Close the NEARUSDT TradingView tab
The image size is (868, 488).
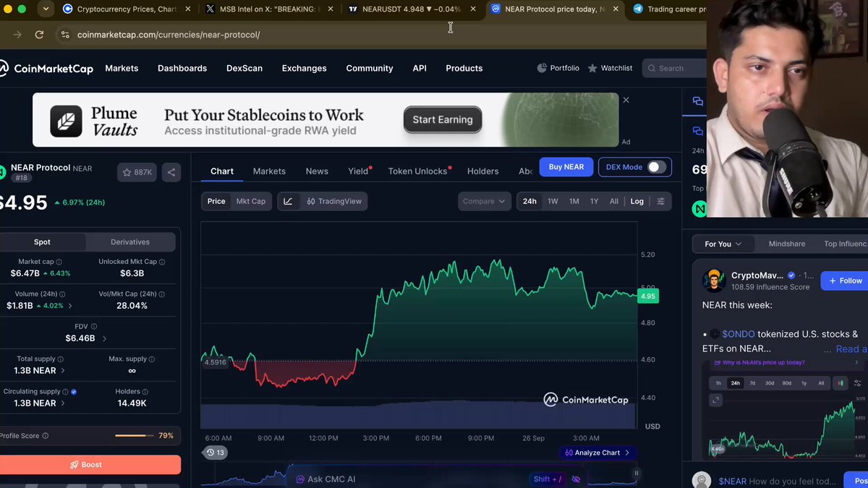pyautogui.click(x=473, y=9)
